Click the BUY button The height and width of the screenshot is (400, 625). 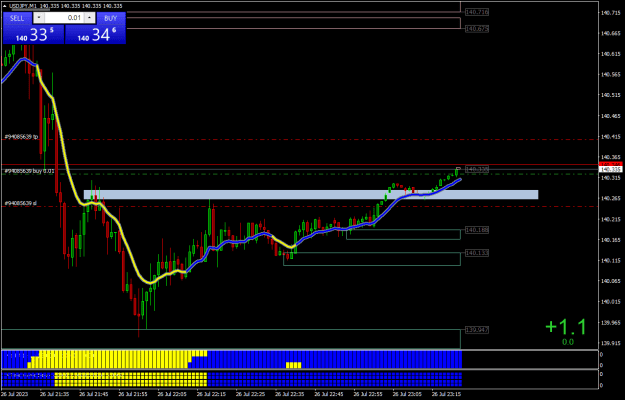tap(110, 18)
